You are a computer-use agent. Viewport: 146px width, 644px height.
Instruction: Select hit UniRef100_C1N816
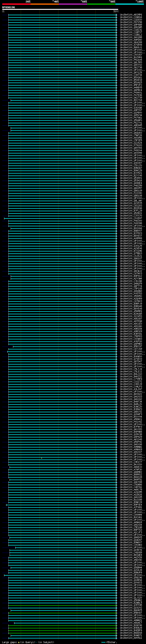click(x=131, y=17)
